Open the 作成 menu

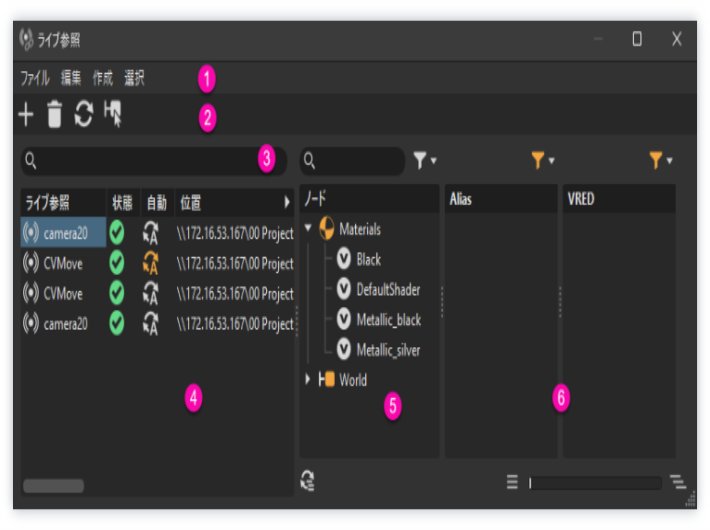[x=102, y=78]
